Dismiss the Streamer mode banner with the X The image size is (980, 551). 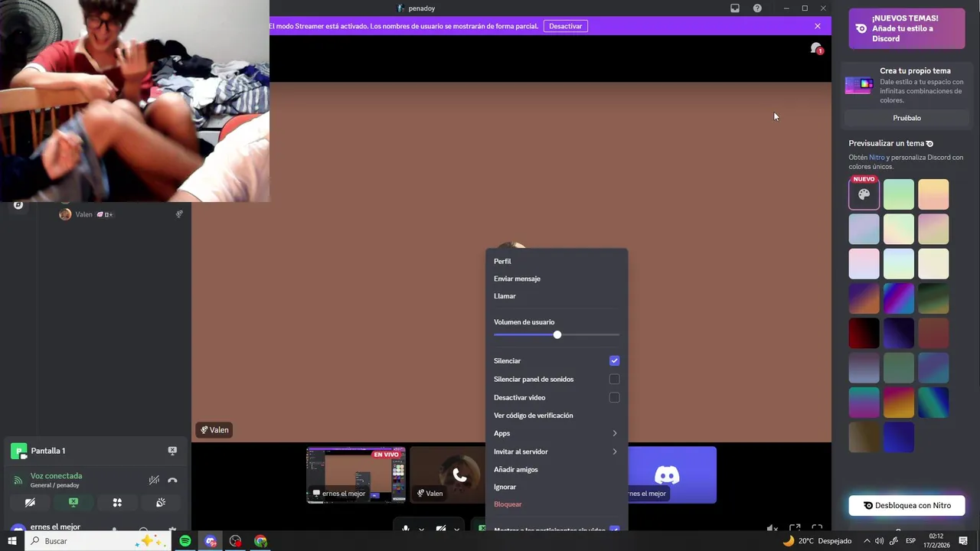(x=818, y=26)
